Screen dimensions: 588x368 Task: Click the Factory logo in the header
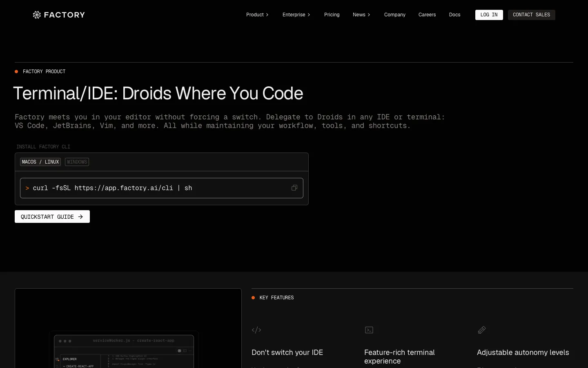59,15
